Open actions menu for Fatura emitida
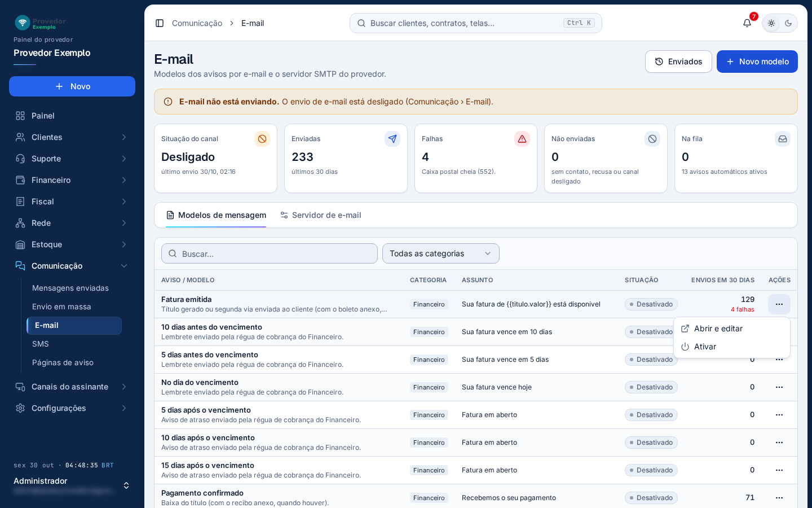This screenshot has height=508, width=812. pyautogui.click(x=779, y=304)
